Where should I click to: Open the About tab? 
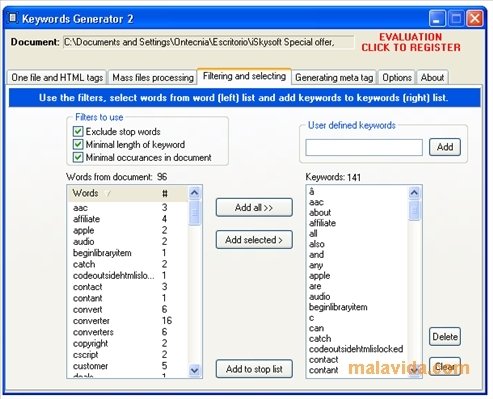432,78
